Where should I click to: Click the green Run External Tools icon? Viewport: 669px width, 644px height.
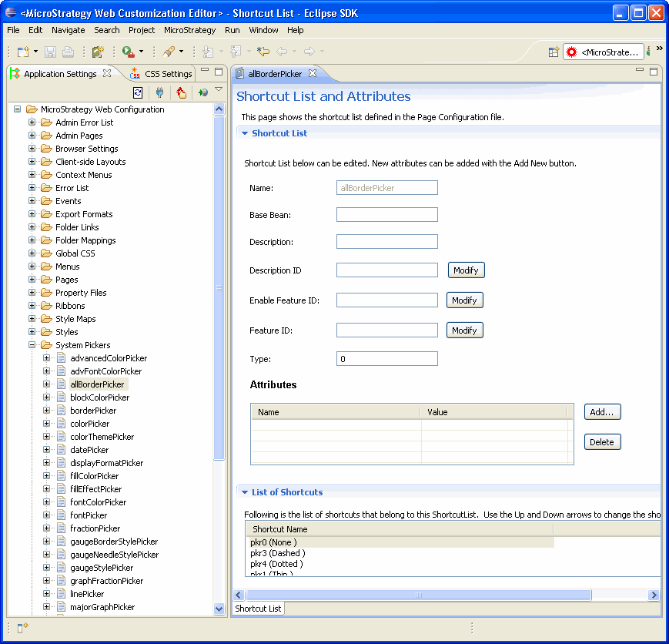(128, 52)
